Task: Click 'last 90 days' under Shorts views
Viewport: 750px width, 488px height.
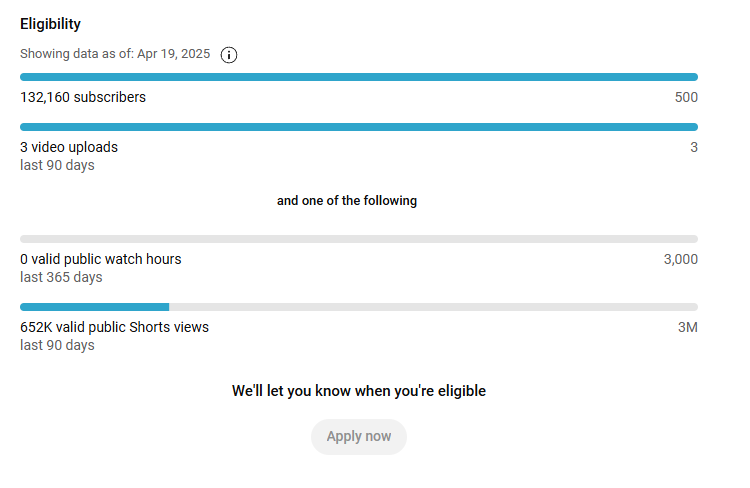Action: (x=57, y=345)
